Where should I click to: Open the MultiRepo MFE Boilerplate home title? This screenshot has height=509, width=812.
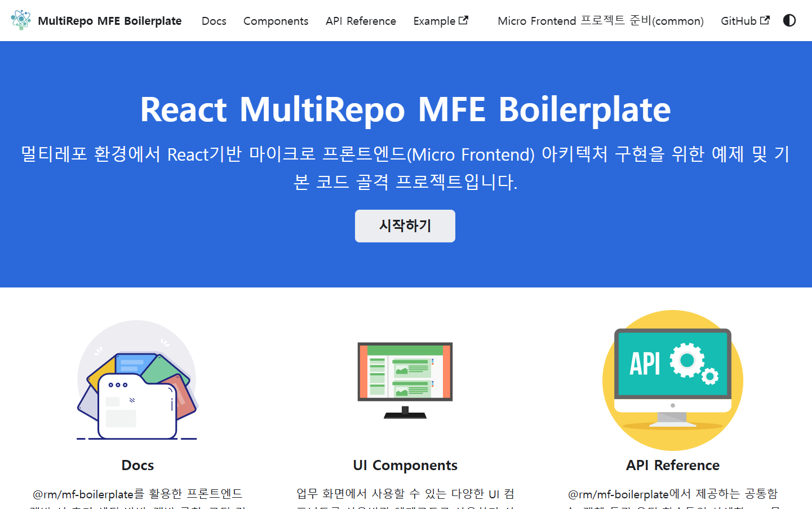click(x=109, y=21)
